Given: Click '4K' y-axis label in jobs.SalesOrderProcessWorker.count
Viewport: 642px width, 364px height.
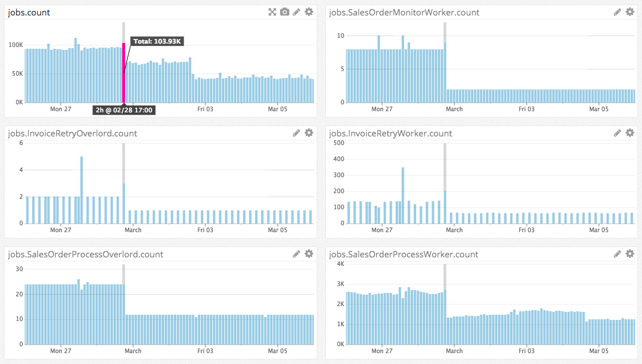Looking at the screenshot, I should click(341, 264).
